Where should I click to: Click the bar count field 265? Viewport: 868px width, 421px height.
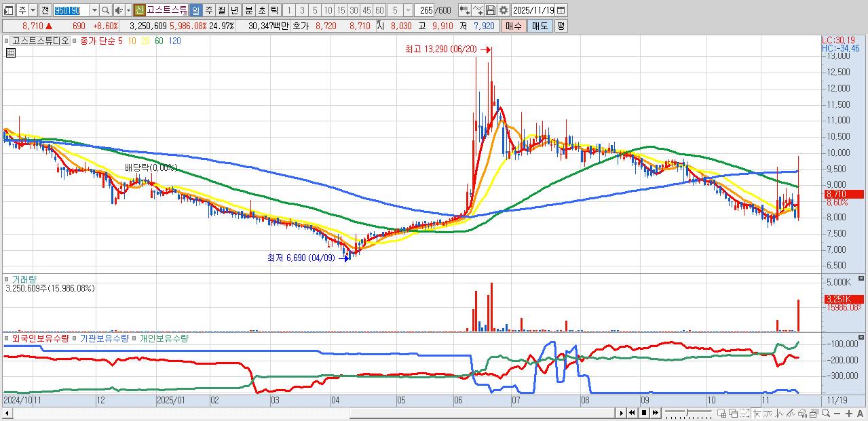[424, 10]
